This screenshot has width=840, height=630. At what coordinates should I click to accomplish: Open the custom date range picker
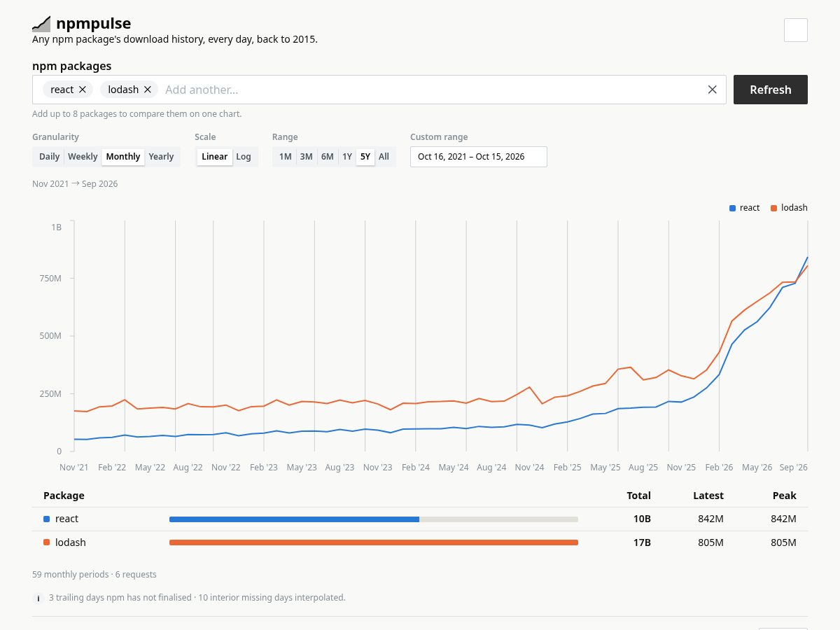[x=479, y=157]
